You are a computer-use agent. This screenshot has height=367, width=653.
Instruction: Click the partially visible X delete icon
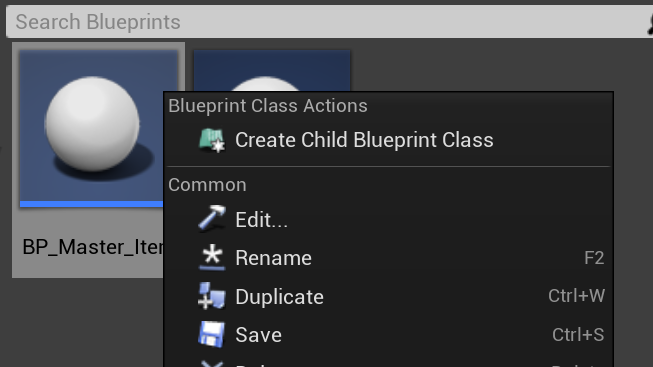point(212,364)
